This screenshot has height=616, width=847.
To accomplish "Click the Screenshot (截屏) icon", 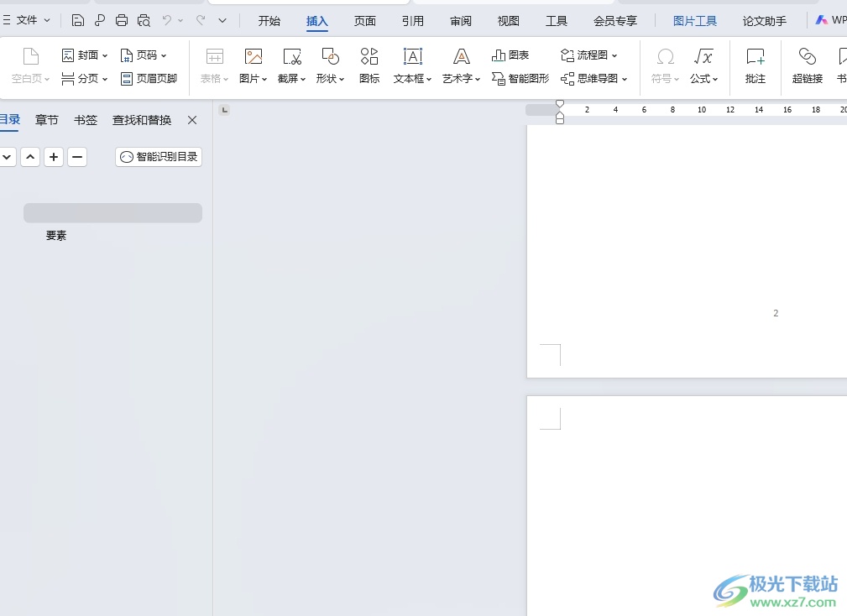I will [x=291, y=57].
